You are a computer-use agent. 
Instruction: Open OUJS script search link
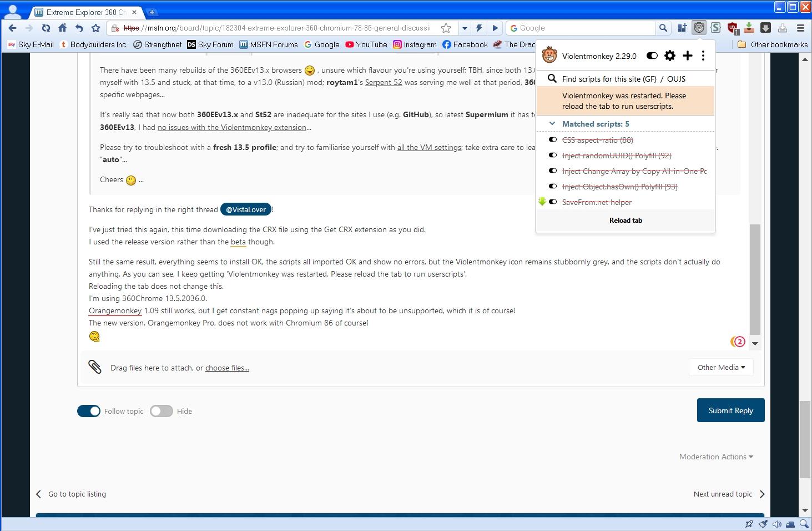(676, 79)
